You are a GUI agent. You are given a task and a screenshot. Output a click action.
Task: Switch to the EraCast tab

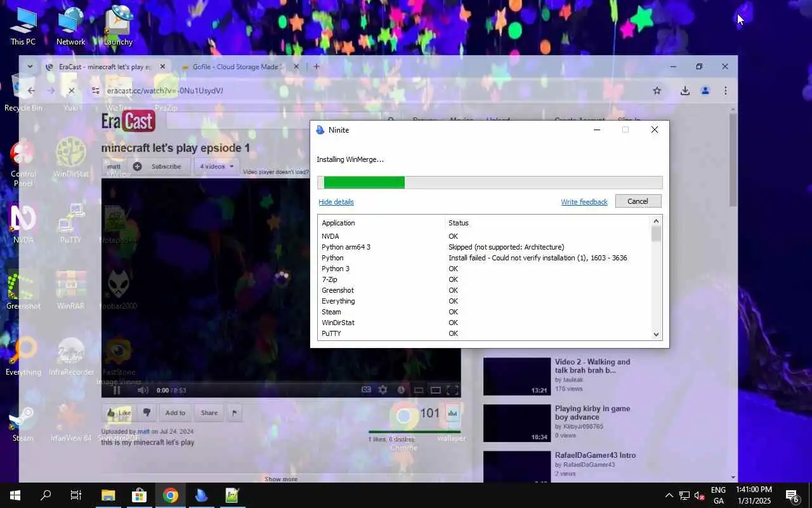(x=105, y=67)
